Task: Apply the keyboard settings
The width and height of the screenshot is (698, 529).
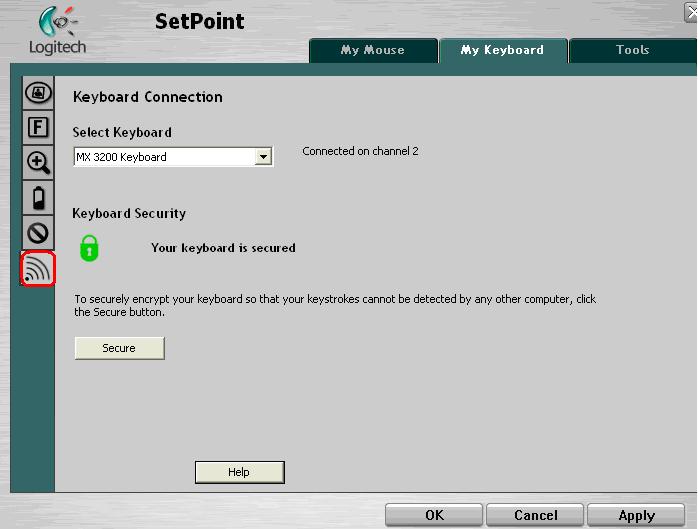Action: point(636,515)
